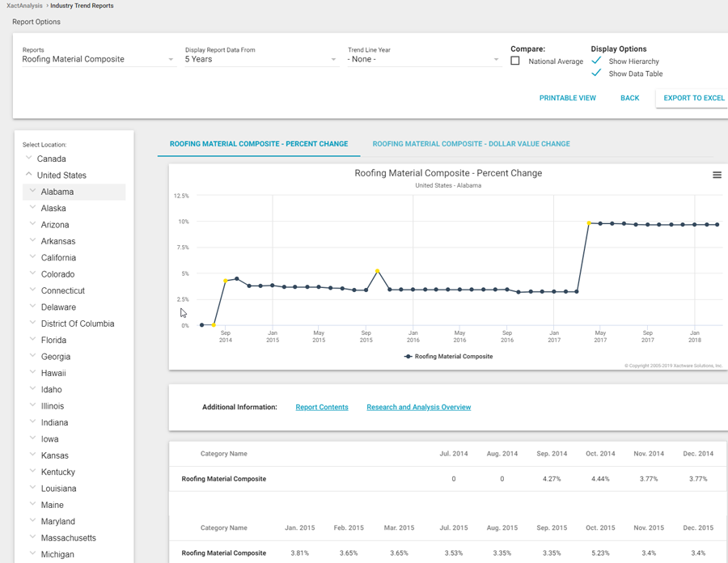Select Georgia in the location list
Image resolution: width=728 pixels, height=563 pixels.
point(55,357)
